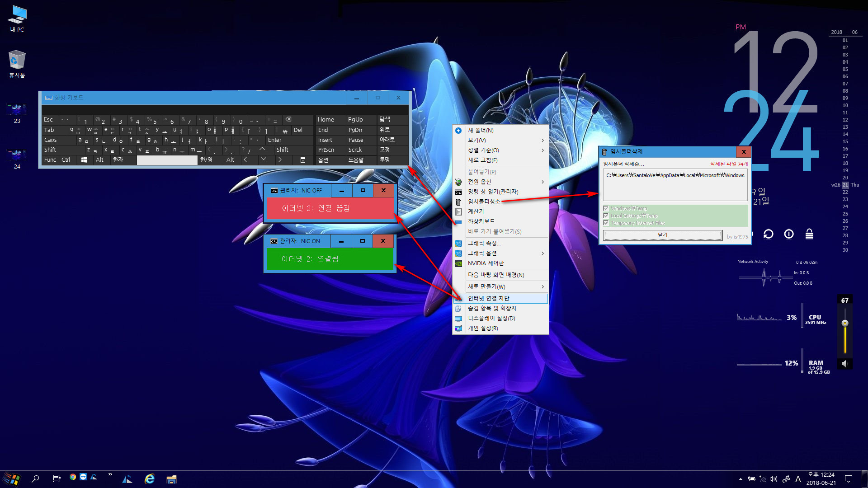The image size is (868, 488).
Task: Toggle the ScrLk key
Action: (x=360, y=150)
